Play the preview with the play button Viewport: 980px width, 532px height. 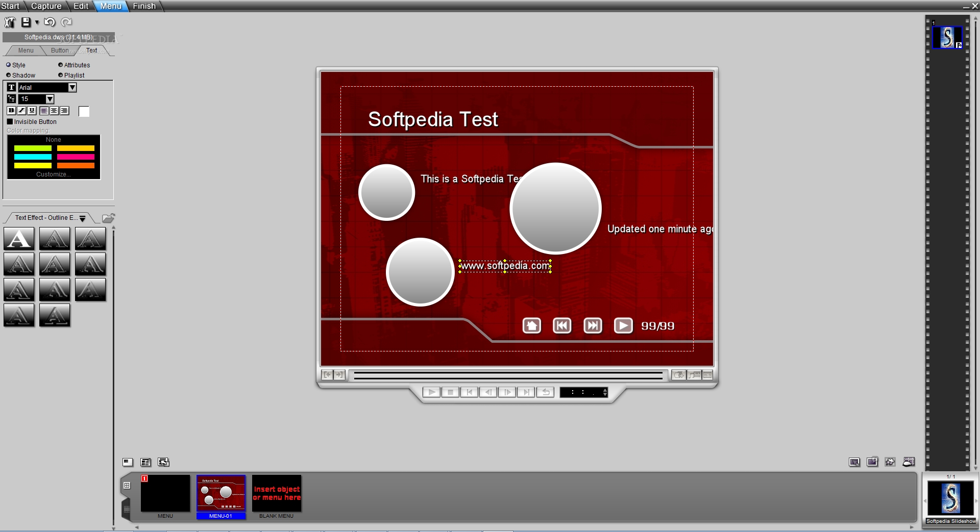(x=431, y=392)
